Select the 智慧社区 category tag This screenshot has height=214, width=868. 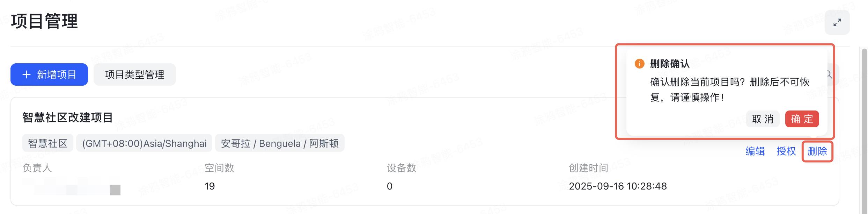(47, 143)
